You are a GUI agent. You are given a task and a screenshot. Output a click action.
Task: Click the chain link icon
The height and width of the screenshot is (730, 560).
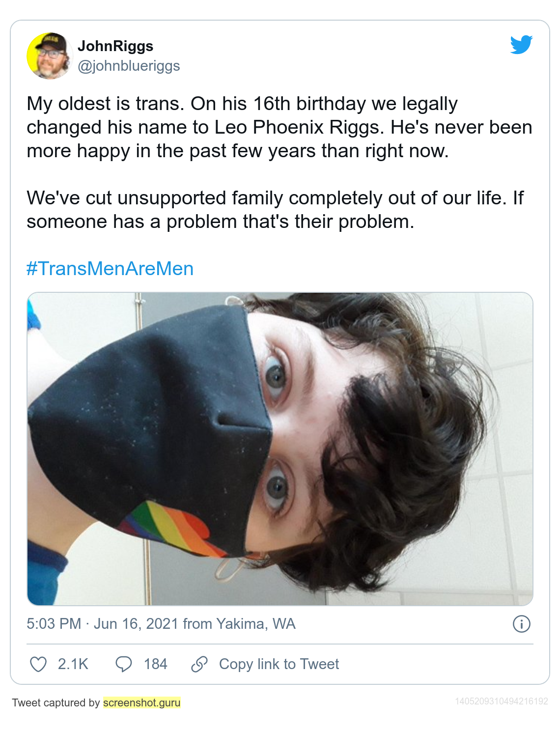tap(199, 664)
